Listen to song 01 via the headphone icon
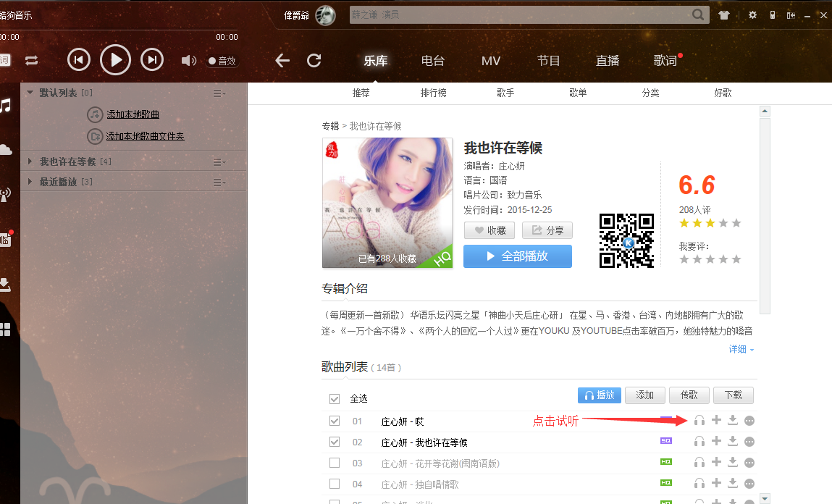The image size is (832, 504). click(x=699, y=421)
